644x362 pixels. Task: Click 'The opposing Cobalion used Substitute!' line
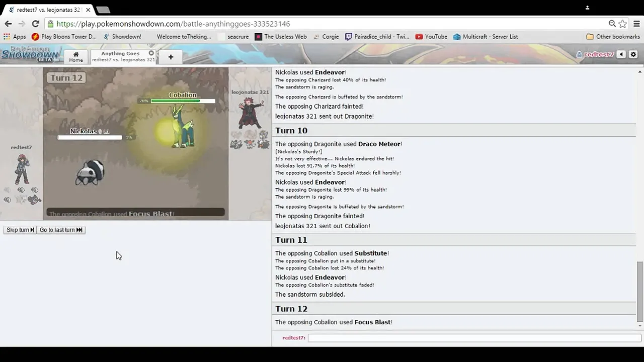[x=332, y=253]
